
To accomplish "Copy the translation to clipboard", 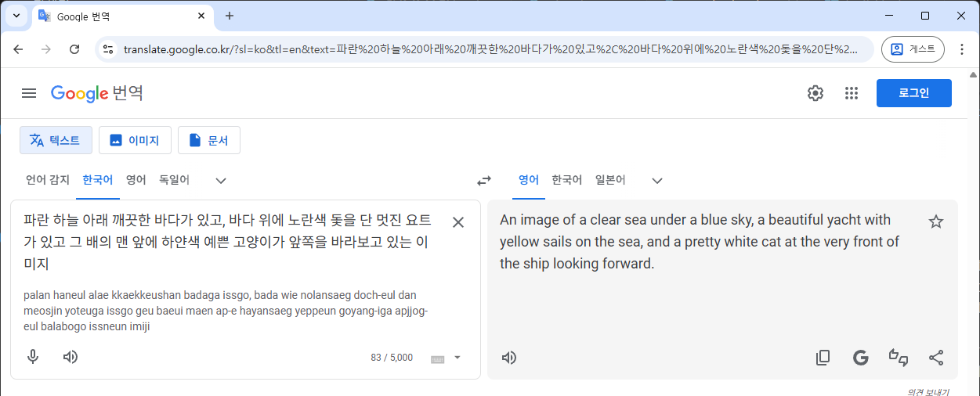I will click(823, 358).
